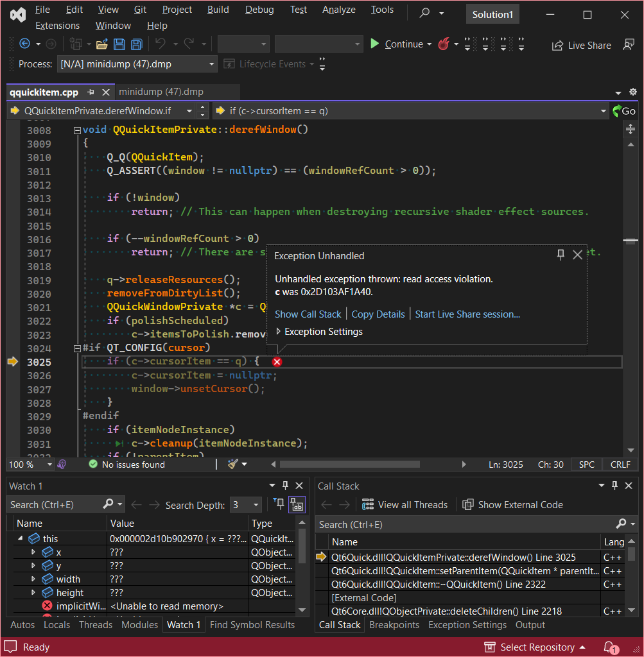Image resolution: width=644 pixels, height=657 pixels.
Task: Toggle the highlighted 'ab' button in the Watch 1 toolbar
Action: (297, 504)
